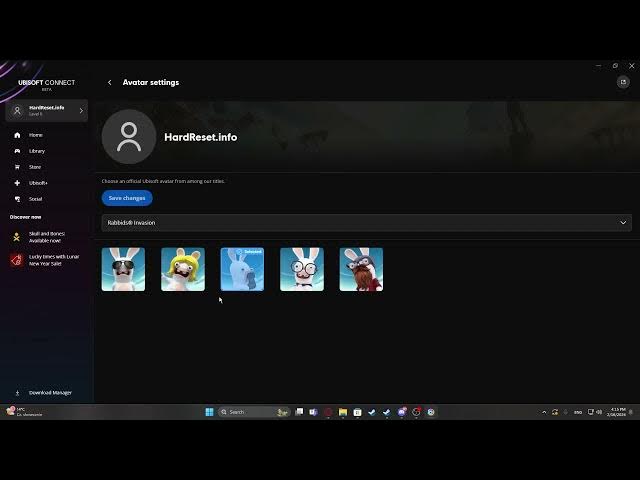The height and width of the screenshot is (480, 640).
Task: Open the Rabbids Invasion game dropdown
Action: click(x=367, y=223)
